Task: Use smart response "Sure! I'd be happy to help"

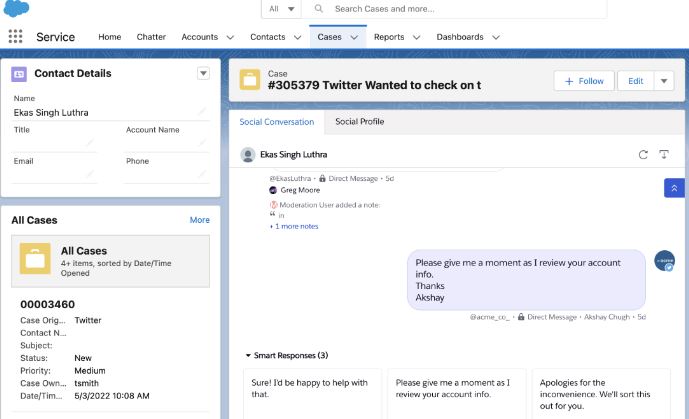Action: click(312, 393)
